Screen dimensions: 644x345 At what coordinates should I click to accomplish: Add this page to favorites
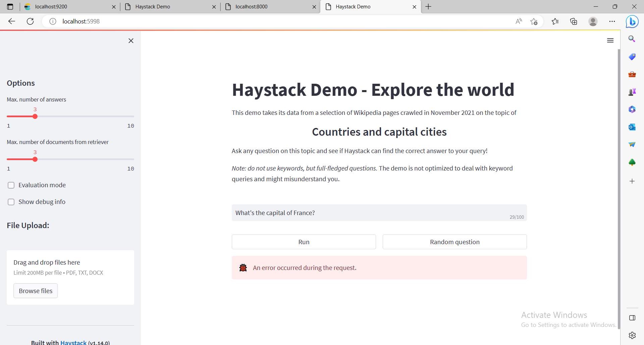click(x=534, y=21)
